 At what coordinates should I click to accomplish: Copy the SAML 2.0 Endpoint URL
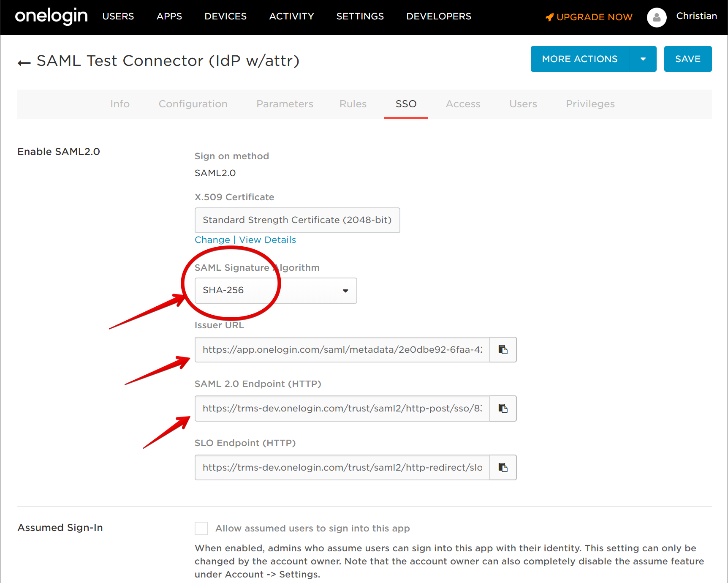pyautogui.click(x=503, y=408)
